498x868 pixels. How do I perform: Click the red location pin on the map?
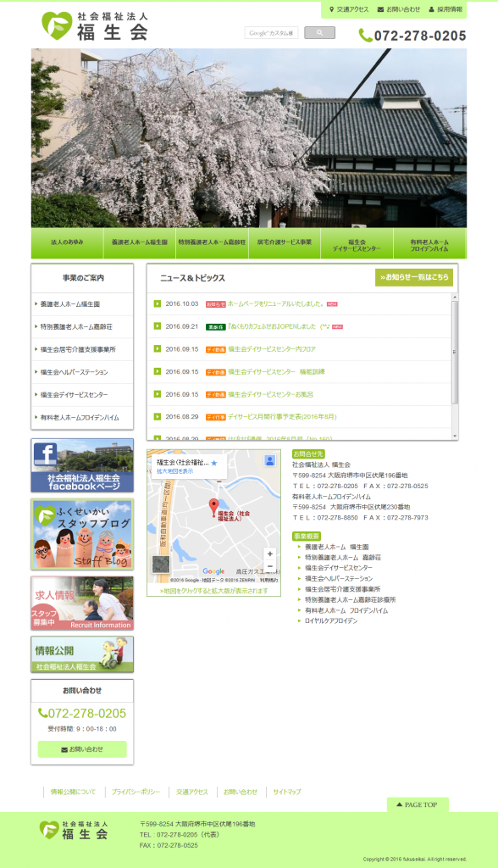pos(213,507)
